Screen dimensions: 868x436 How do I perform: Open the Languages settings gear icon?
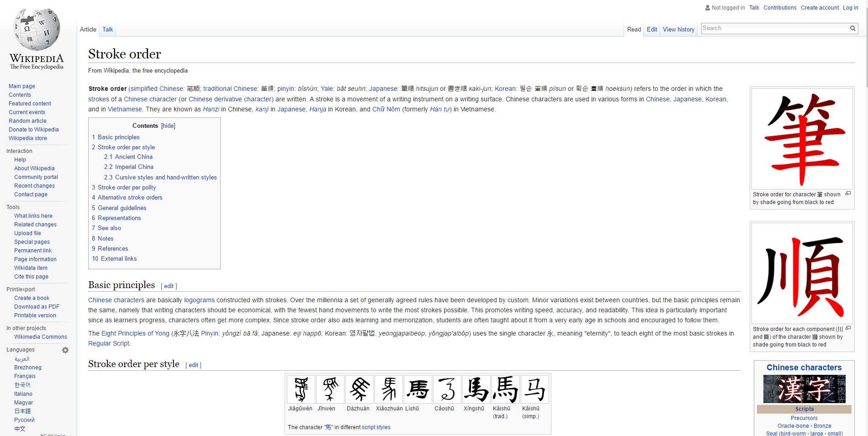(65, 350)
